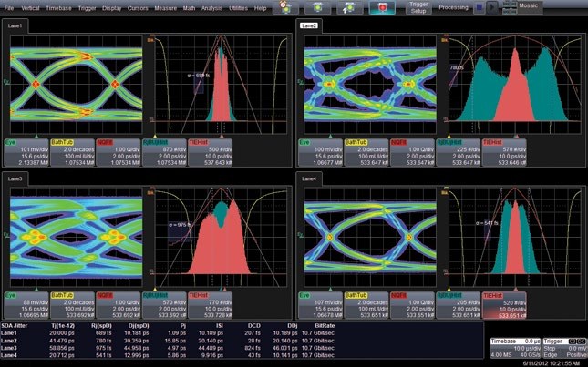The height and width of the screenshot is (367, 588).
Task: Open Lane4 RjBUjHist descriptor box
Action: pyautogui.click(x=459, y=306)
